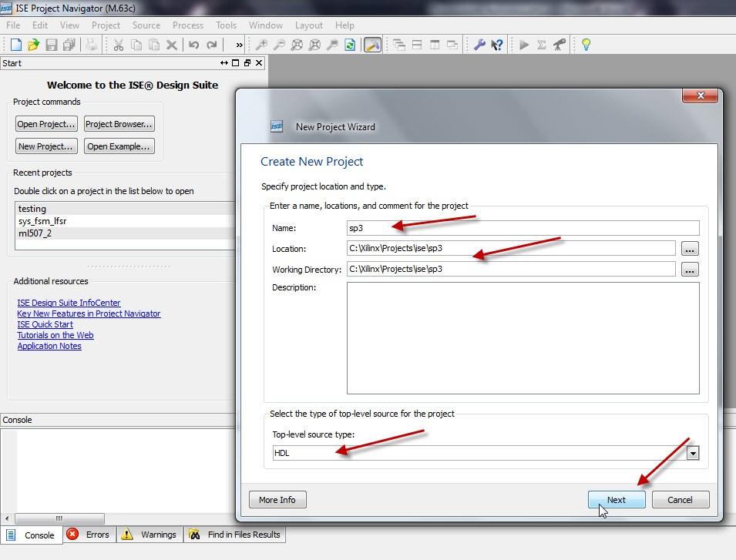Click the Location path input field
This screenshot has height=560, width=736.
point(511,248)
